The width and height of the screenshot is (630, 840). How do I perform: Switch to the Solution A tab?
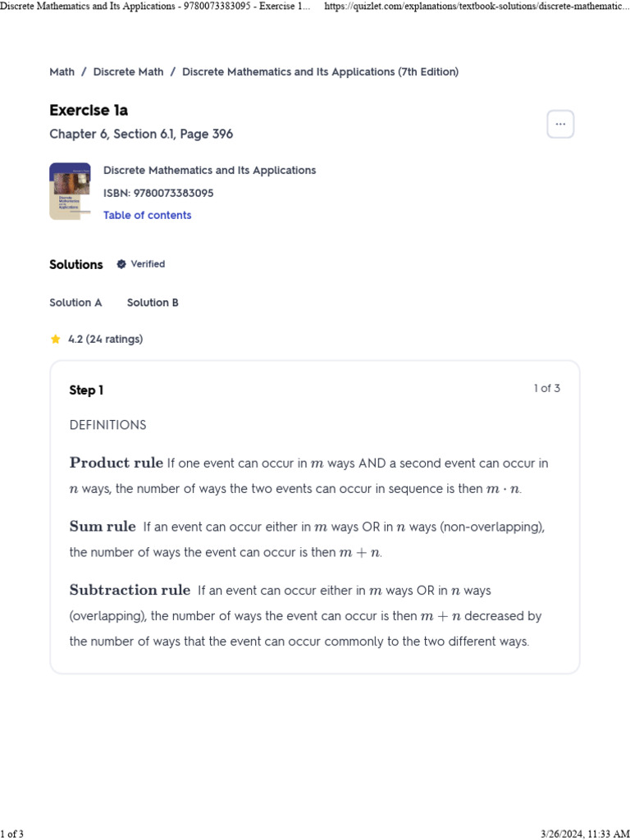(x=75, y=303)
